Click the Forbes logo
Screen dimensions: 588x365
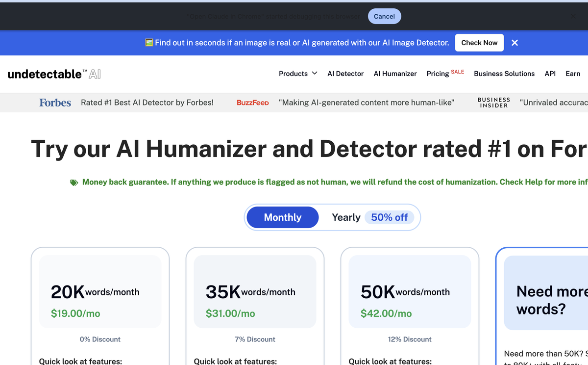[x=55, y=103]
